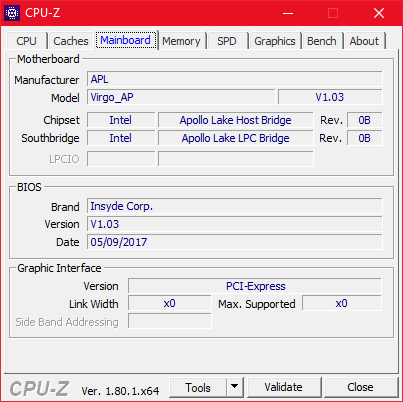
Task: Open the Caches tab
Action: [x=71, y=41]
